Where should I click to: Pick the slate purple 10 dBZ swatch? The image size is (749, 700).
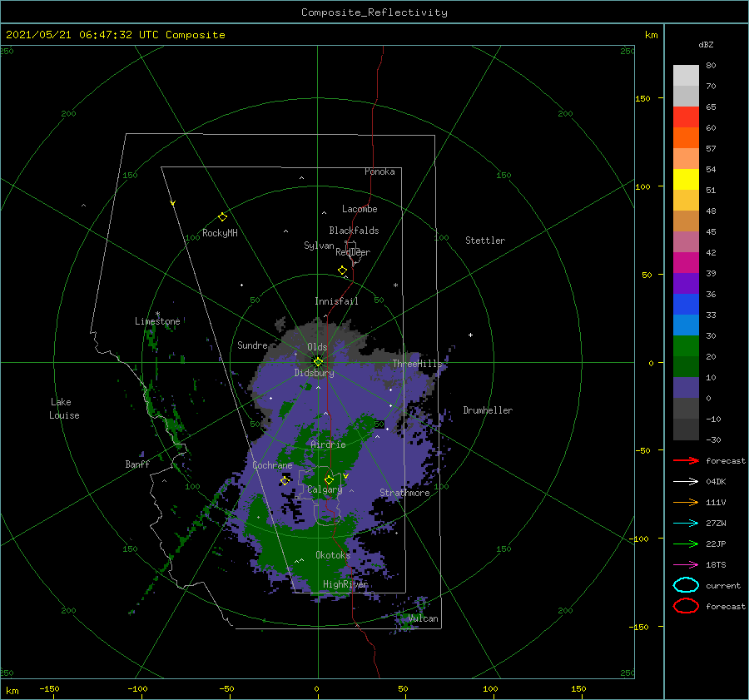pos(686,388)
